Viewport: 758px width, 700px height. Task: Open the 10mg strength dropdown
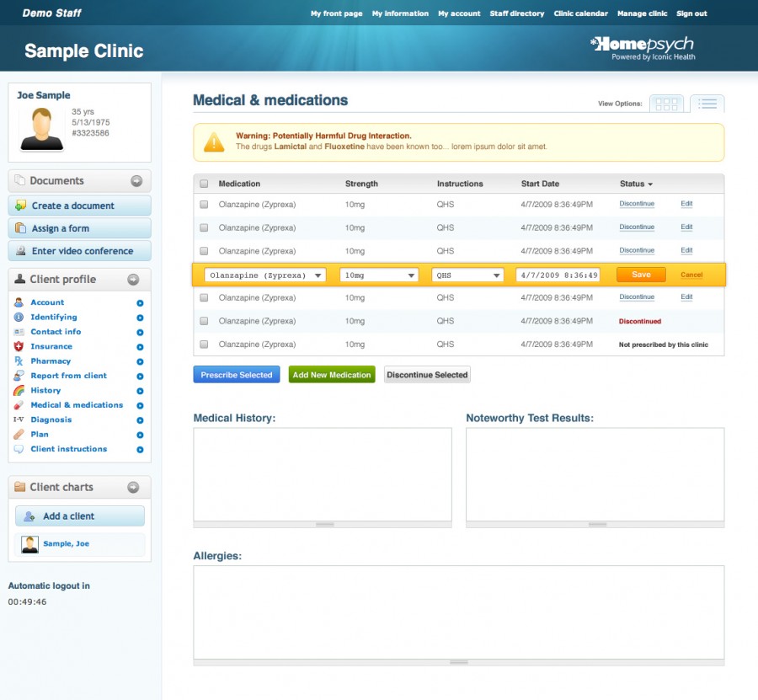tap(379, 275)
